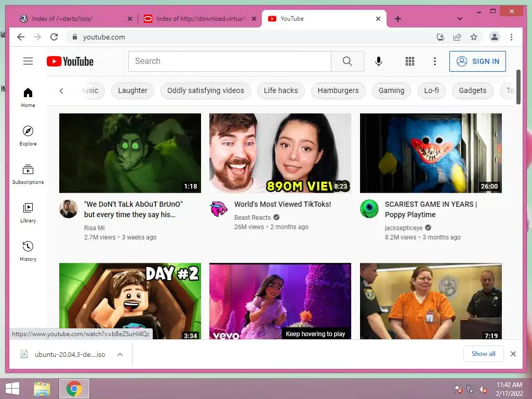Reload the page
The image size is (532, 399).
[x=54, y=37]
